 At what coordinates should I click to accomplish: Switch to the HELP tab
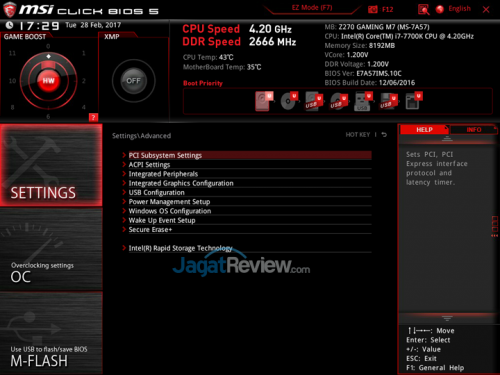424,130
